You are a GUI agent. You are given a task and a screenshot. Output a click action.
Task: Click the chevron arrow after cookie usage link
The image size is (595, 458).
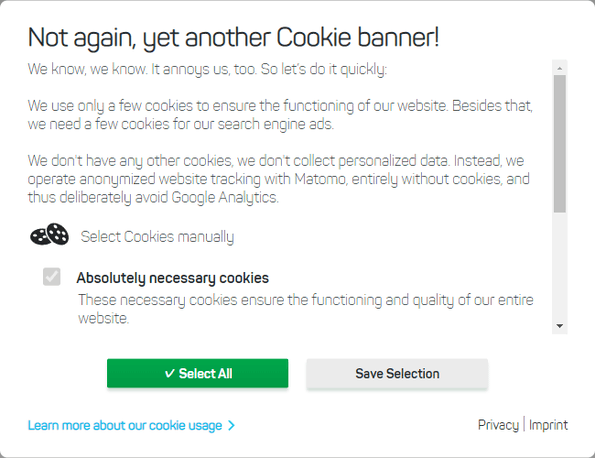[x=231, y=425]
